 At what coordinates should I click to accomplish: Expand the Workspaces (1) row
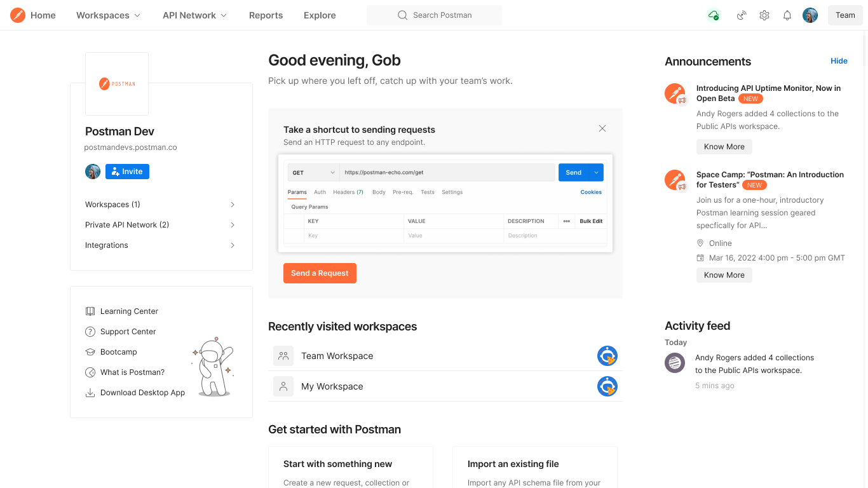(160, 205)
